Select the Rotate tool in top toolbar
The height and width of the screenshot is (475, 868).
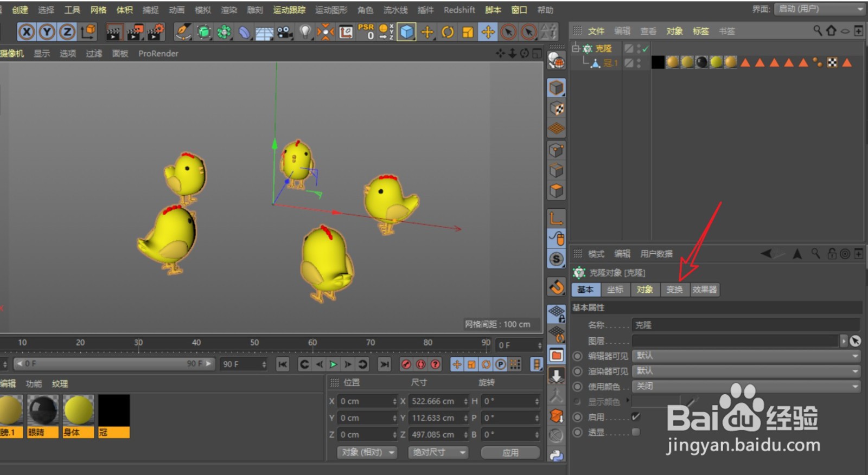pyautogui.click(x=448, y=33)
